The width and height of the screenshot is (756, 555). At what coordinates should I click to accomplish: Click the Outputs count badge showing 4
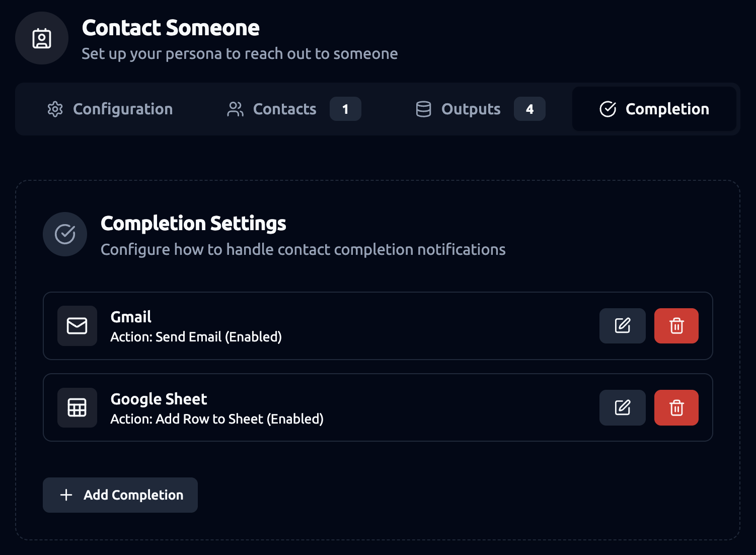[x=530, y=109]
